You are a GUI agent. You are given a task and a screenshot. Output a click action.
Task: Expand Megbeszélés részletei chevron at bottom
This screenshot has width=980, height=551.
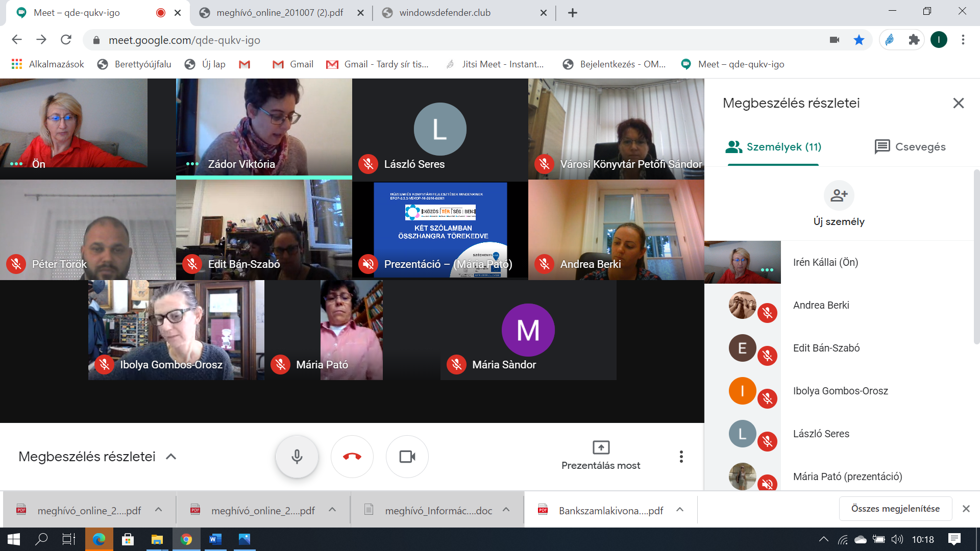pos(171,457)
